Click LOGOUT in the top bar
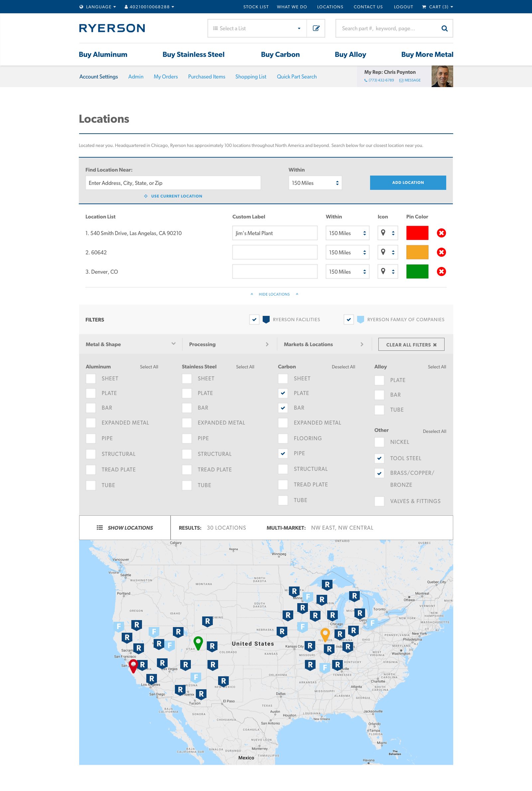This screenshot has width=532, height=791. pos(403,7)
